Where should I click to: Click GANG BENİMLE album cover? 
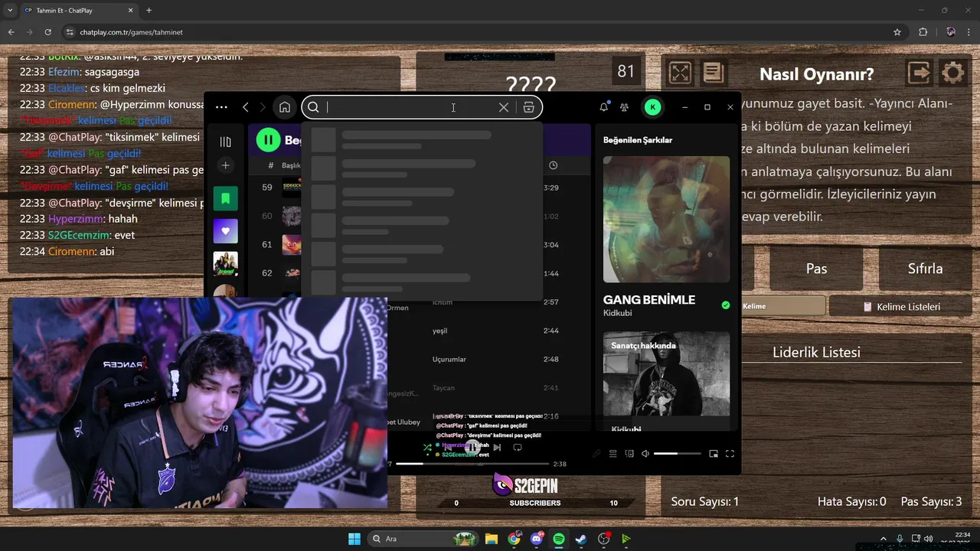tap(666, 220)
